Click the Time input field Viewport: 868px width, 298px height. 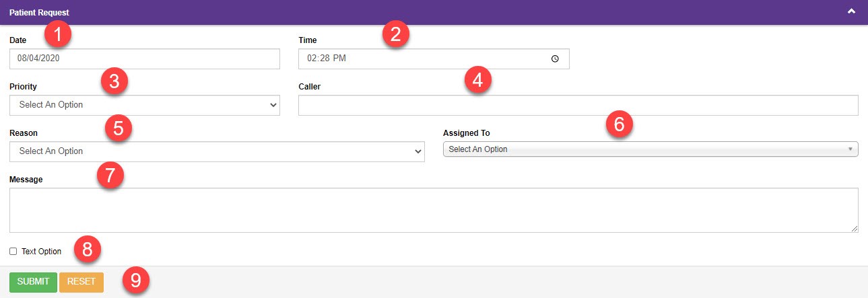coord(434,59)
